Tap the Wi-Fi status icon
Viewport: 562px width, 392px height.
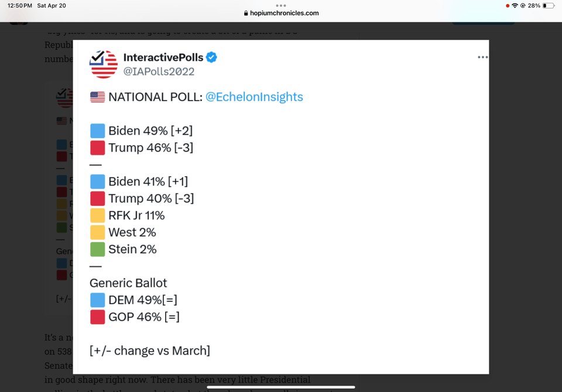tap(515, 6)
